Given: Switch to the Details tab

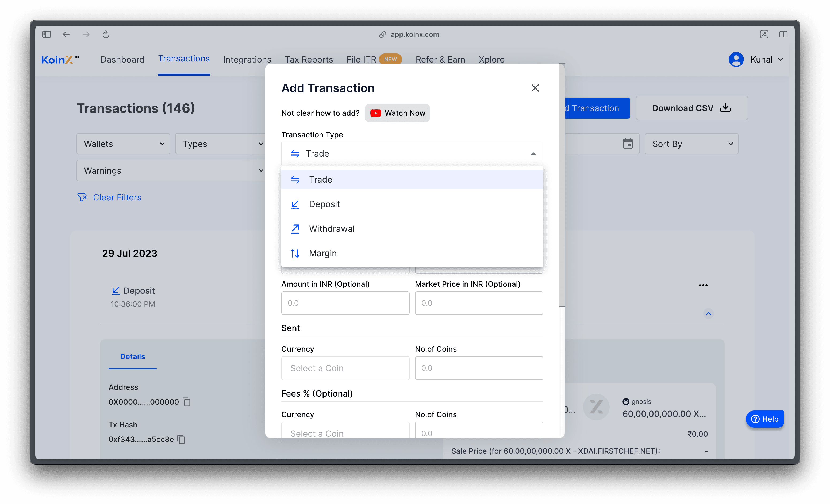Looking at the screenshot, I should [x=132, y=356].
